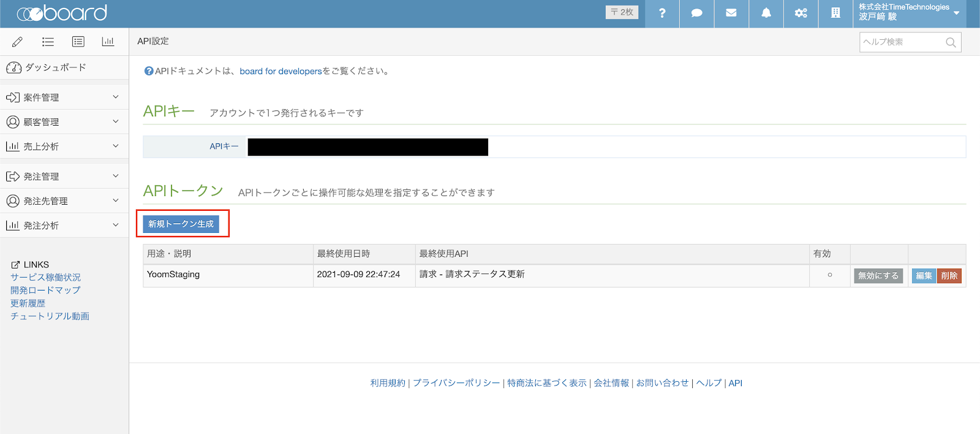Show notifications via the bell icon
Screen dimensions: 980x434
point(766,13)
